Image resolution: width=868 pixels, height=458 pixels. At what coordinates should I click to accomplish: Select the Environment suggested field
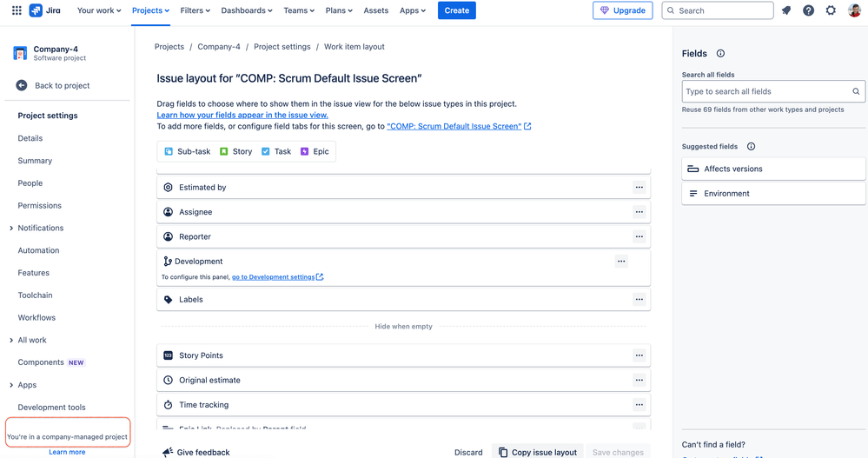(773, 194)
